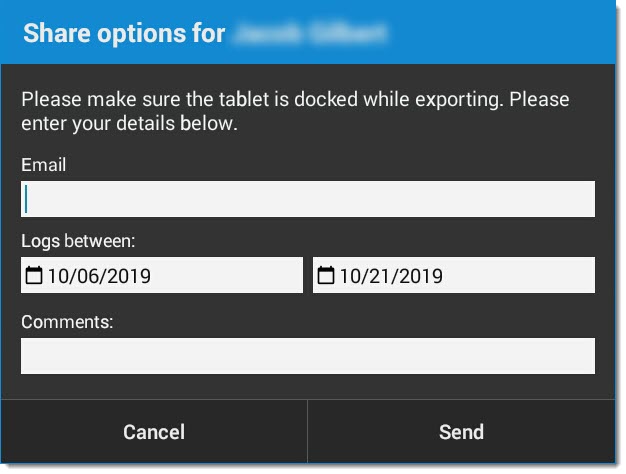Viewport: 626px width, 474px height.
Task: Send the exported logs
Action: 462,432
